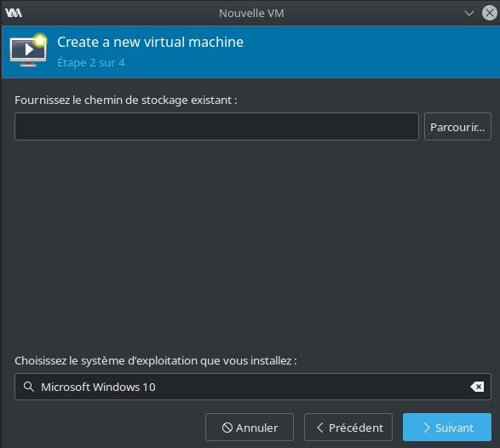The height and width of the screenshot is (448, 500).
Task: Click the magnifier search icon
Action: point(29,387)
